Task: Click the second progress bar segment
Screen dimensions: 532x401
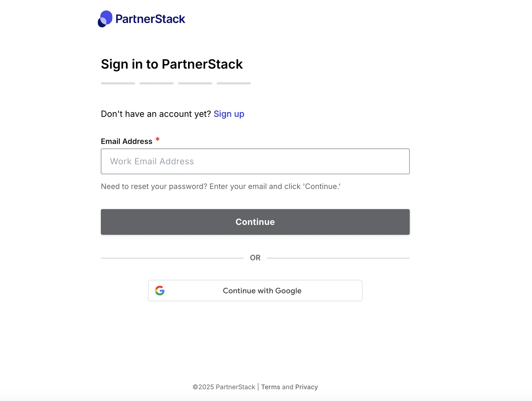Action: (157, 83)
